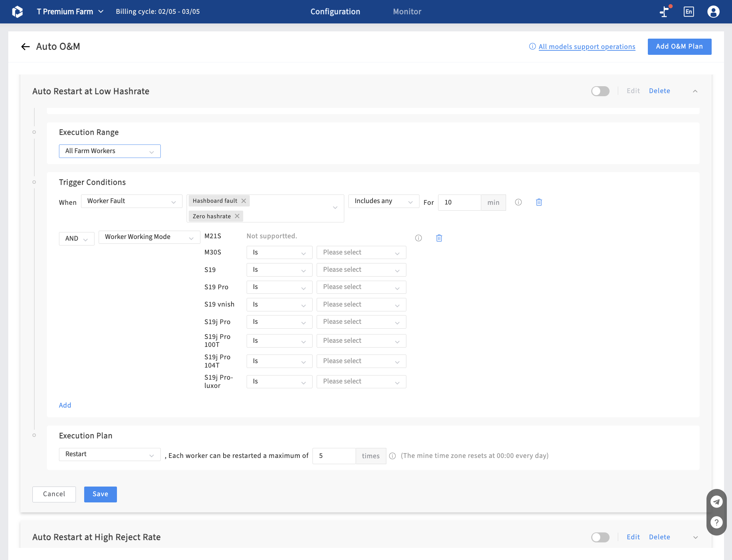Click the Save button
The height and width of the screenshot is (560, 732).
pyautogui.click(x=100, y=494)
